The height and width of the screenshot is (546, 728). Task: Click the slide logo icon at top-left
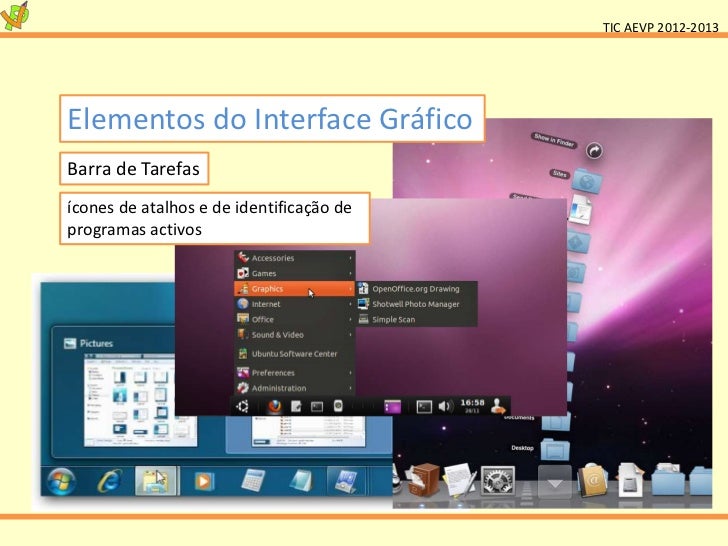click(x=15, y=16)
